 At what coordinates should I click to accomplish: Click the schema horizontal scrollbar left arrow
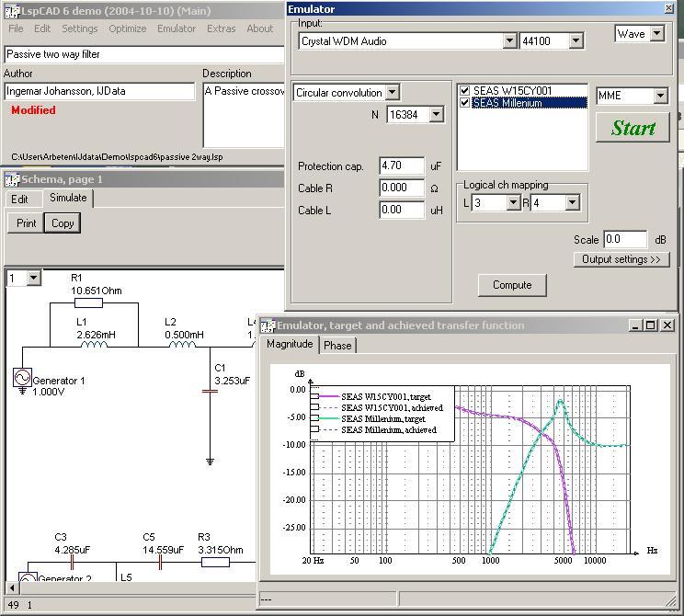(12, 588)
